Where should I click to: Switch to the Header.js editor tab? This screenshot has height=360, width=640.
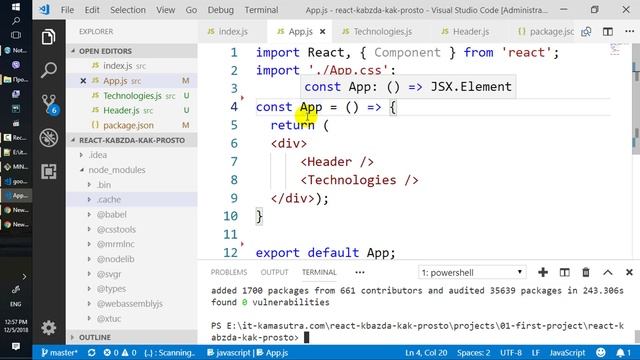tap(471, 31)
